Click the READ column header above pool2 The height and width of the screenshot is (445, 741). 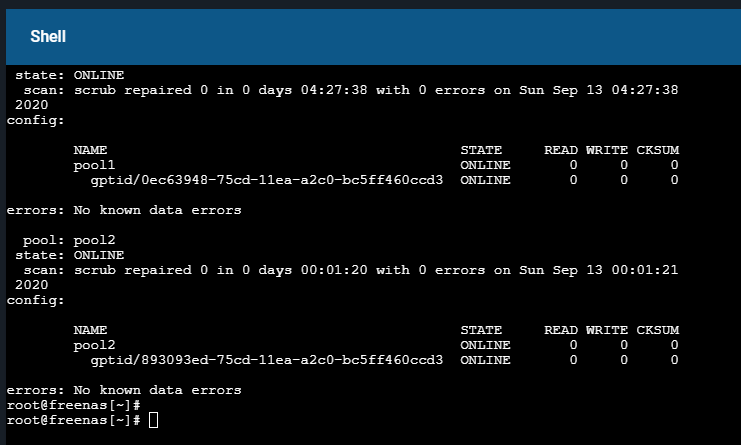coord(561,329)
